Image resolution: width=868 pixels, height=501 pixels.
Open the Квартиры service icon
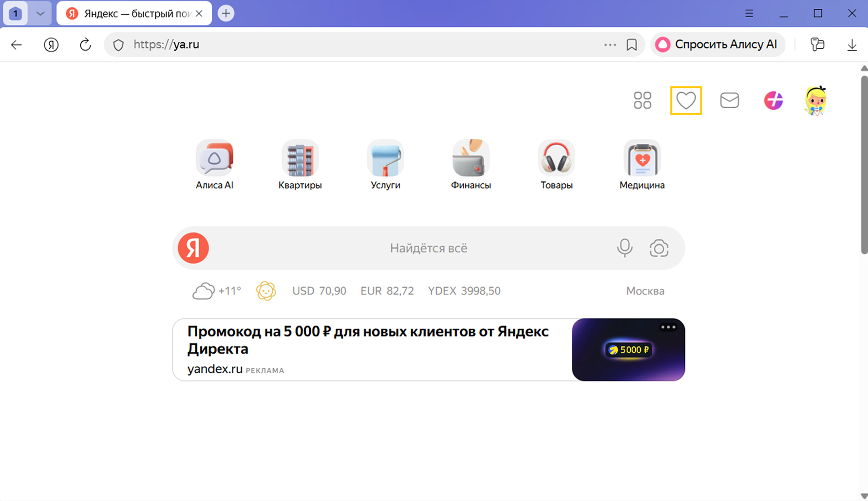[300, 158]
